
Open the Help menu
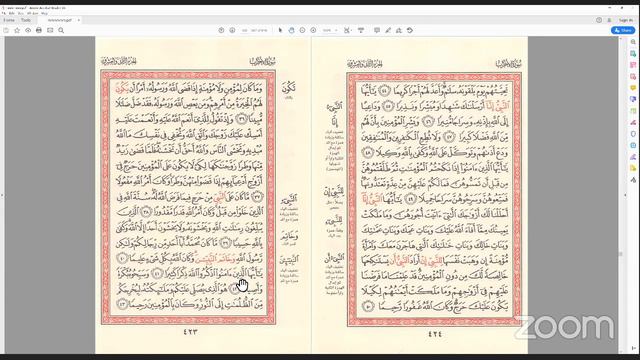coord(44,13)
